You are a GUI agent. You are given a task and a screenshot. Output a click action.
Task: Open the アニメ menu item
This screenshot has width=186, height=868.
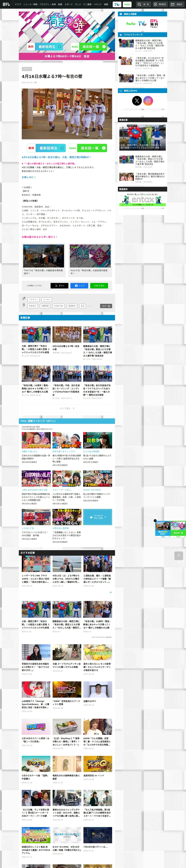78,4
